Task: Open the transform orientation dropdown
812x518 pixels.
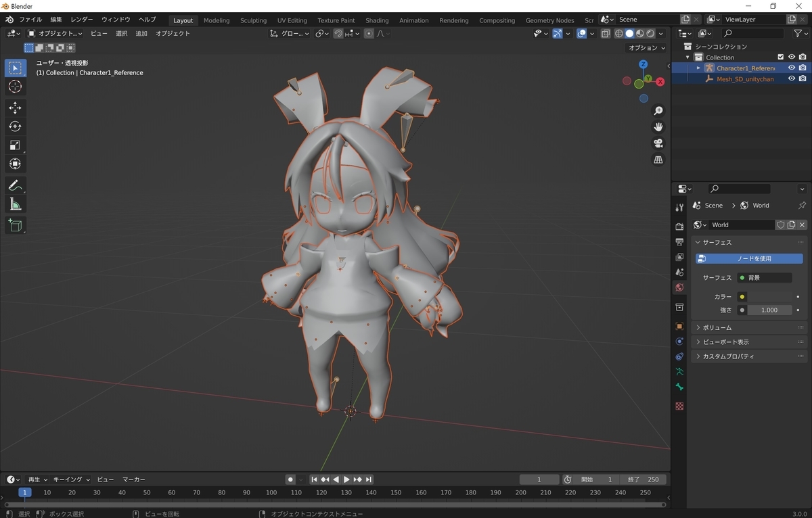Action: [289, 33]
